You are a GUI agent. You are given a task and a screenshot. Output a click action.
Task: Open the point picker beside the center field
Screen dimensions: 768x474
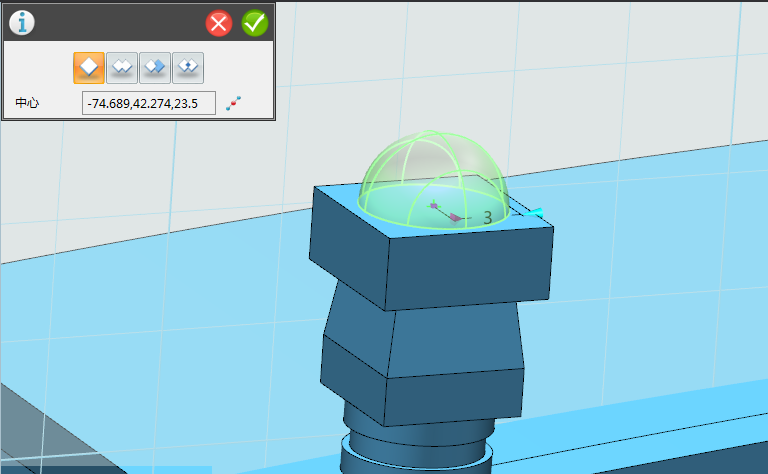(x=234, y=103)
